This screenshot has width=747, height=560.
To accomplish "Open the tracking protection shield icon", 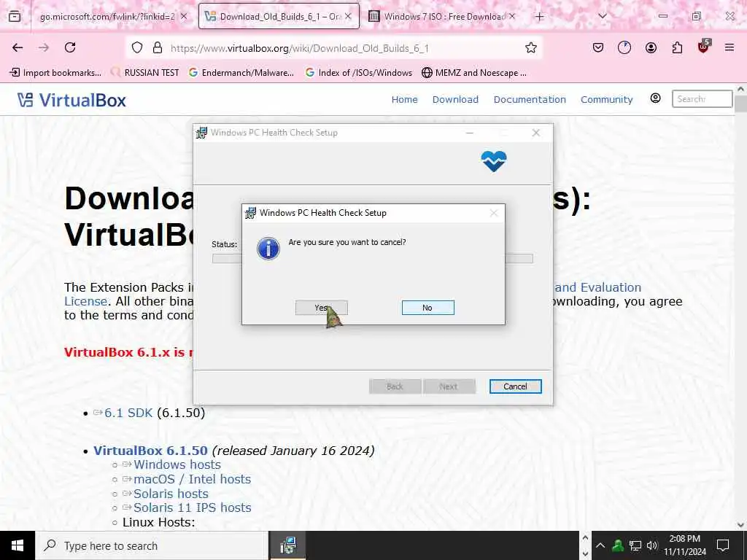I will pos(137,47).
